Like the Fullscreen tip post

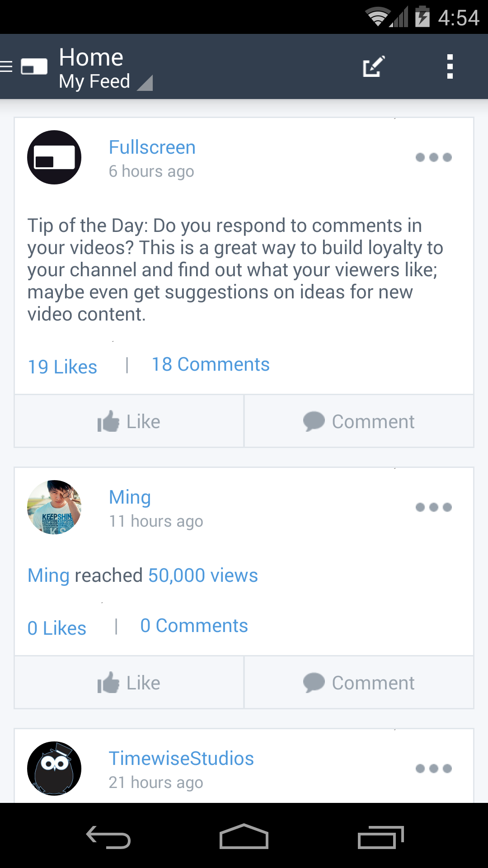click(129, 421)
